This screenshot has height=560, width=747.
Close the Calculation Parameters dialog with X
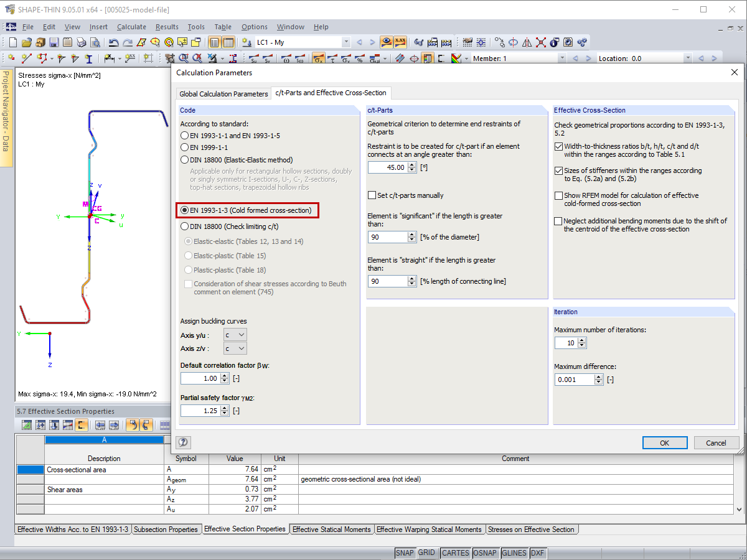pyautogui.click(x=733, y=73)
